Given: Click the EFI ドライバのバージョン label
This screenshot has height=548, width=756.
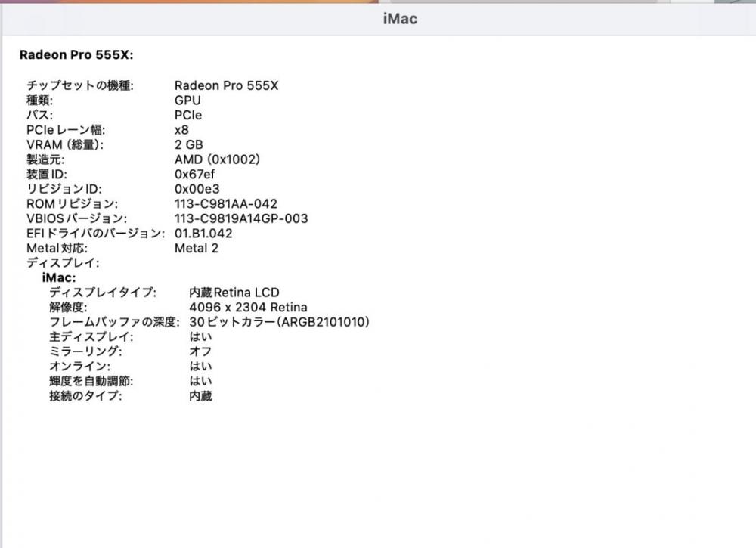Looking at the screenshot, I should pos(95,234).
